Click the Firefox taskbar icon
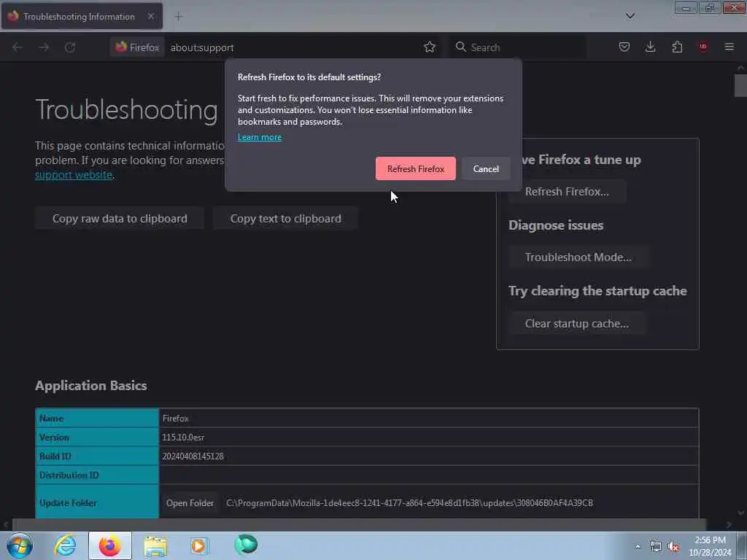The width and height of the screenshot is (747, 560). (110, 545)
